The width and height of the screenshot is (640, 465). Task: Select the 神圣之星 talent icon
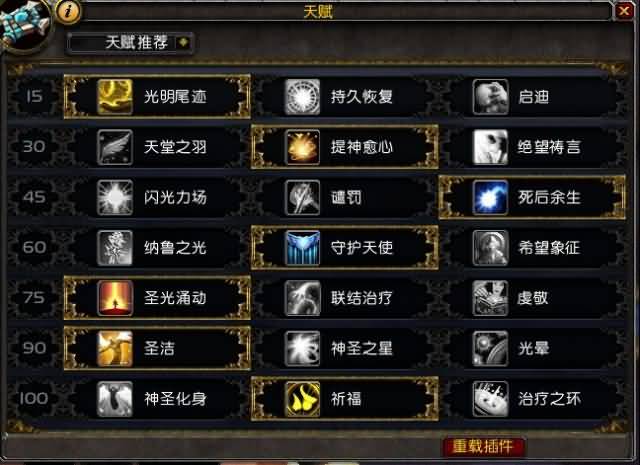(302, 348)
